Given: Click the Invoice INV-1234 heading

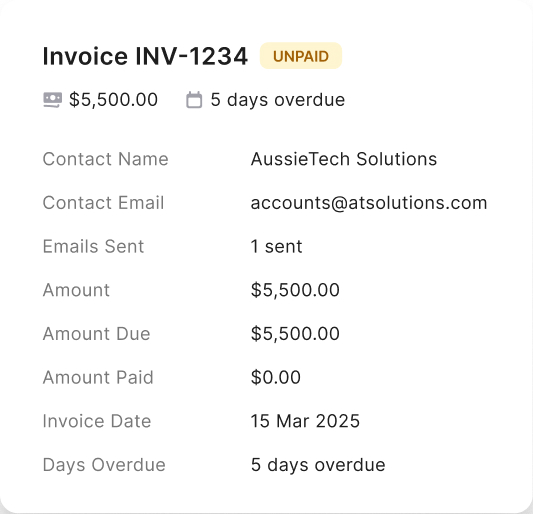Looking at the screenshot, I should click(x=145, y=56).
